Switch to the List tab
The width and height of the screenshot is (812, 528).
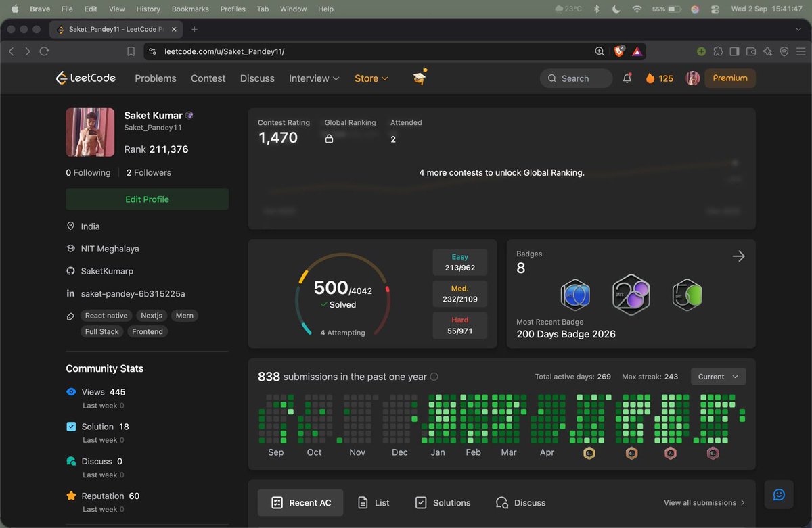(x=374, y=502)
